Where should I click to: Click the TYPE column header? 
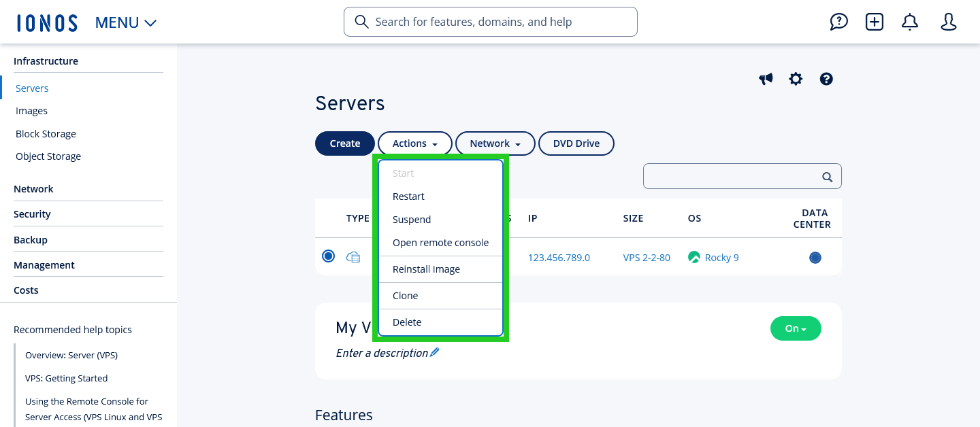point(358,218)
